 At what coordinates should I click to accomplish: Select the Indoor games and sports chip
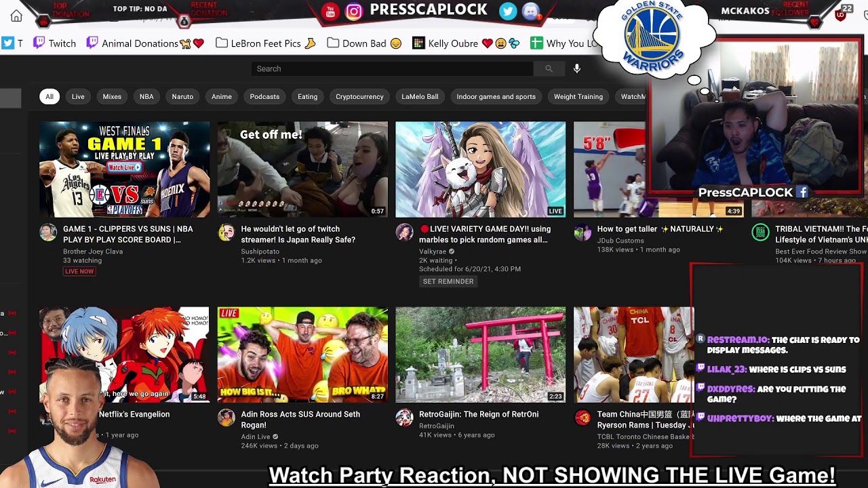[496, 97]
